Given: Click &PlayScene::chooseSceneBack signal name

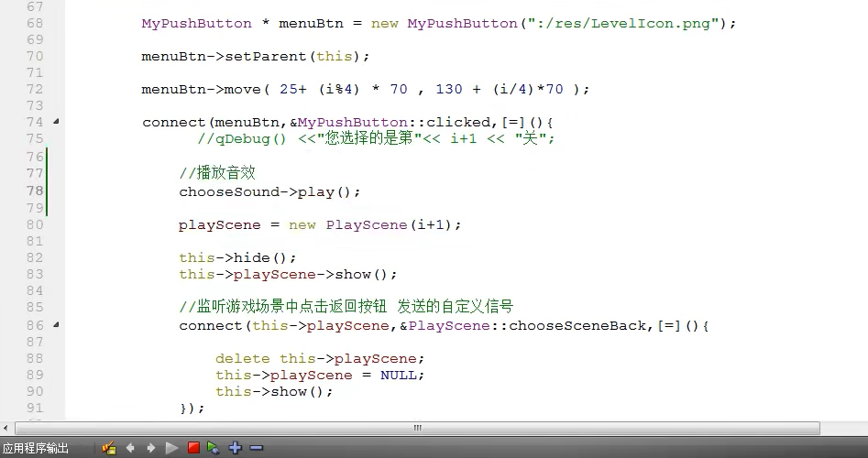Looking at the screenshot, I should coord(522,326).
